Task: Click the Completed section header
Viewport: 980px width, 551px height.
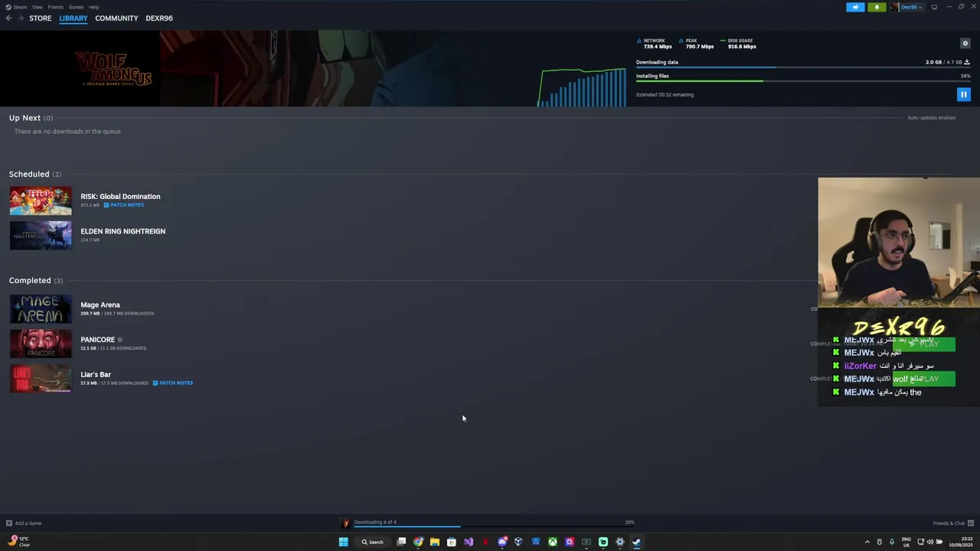Action: (36, 281)
